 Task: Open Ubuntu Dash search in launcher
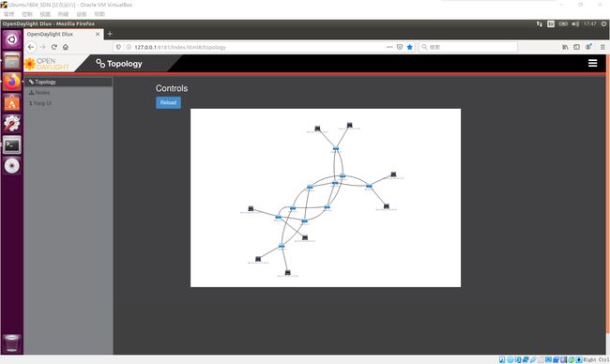(12, 39)
